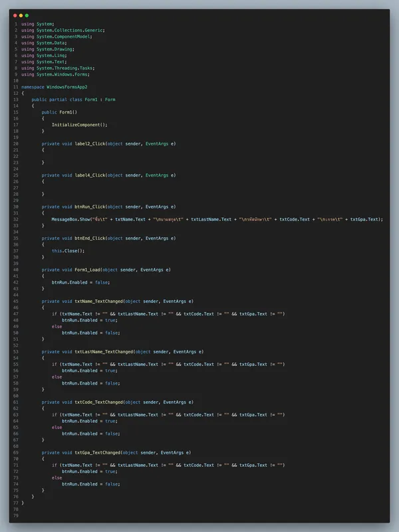
Task: Click the 'using System.Text;' line
Action: pos(44,62)
